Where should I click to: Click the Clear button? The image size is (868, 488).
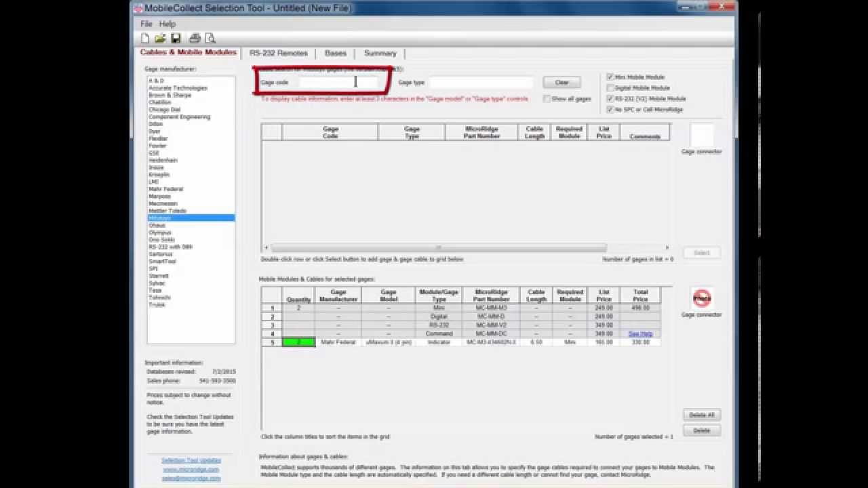click(561, 83)
